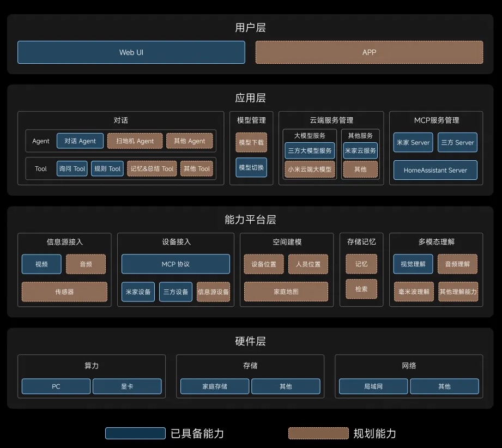Screen dimensions: 502x448
Task: Select the 记忆&总结 Tool box
Action: (x=152, y=169)
